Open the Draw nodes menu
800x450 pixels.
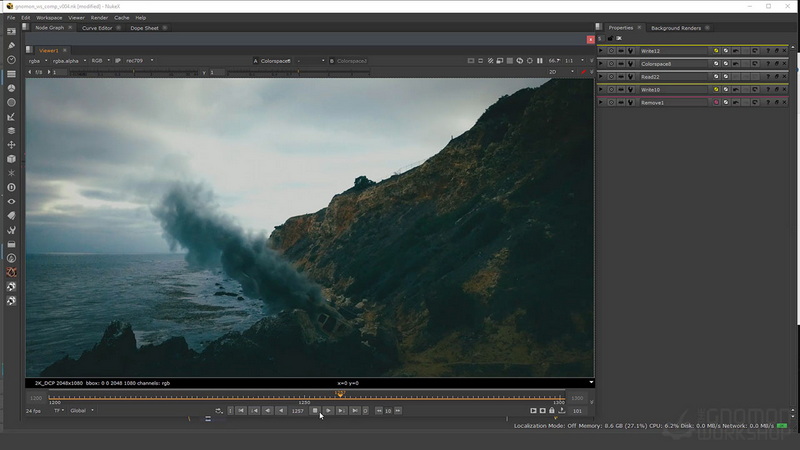point(11,46)
